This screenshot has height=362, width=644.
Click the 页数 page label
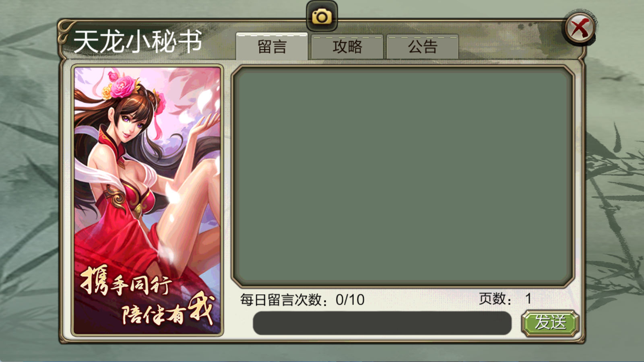[492, 299]
